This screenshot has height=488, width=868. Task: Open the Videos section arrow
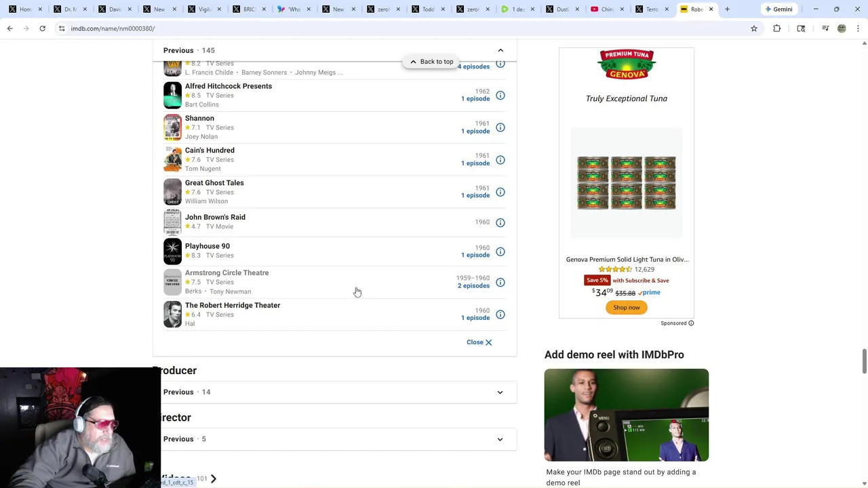(214, 479)
